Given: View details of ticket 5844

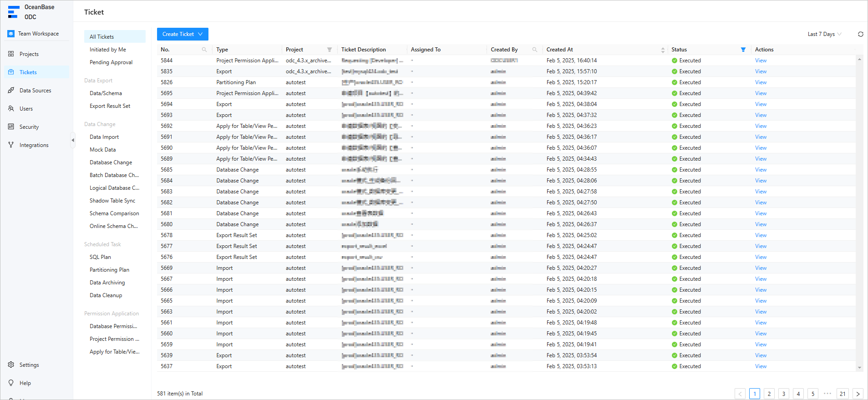Looking at the screenshot, I should (x=761, y=61).
